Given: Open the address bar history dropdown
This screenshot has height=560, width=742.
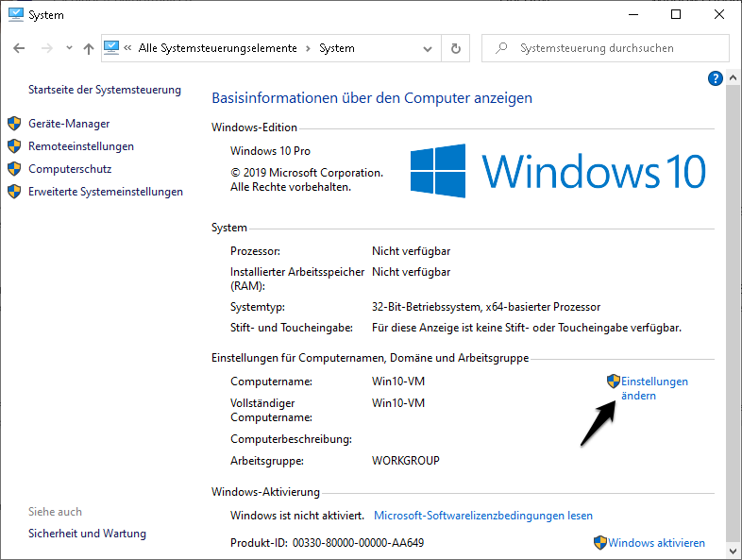Looking at the screenshot, I should pos(428,48).
